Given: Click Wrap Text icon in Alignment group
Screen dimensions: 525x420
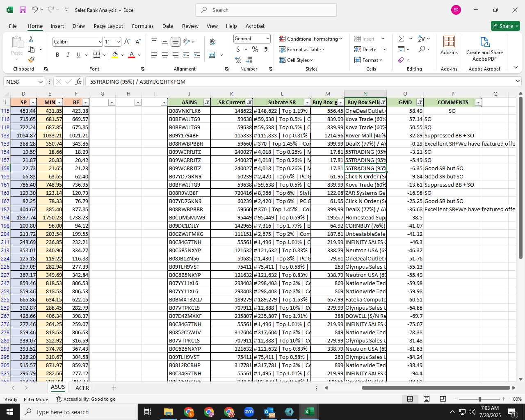Looking at the screenshot, I should click(x=212, y=42).
